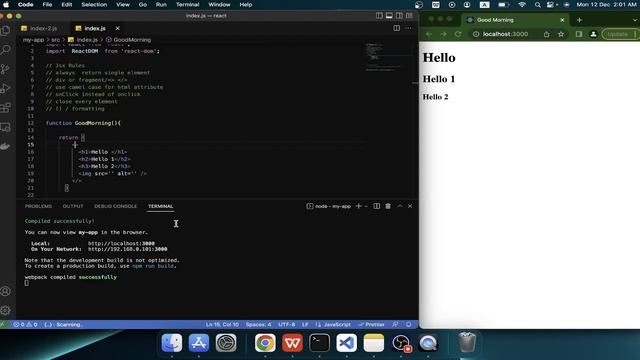The width and height of the screenshot is (640, 360).
Task: Toggle the bottom panel layout icon
Action: (389, 16)
